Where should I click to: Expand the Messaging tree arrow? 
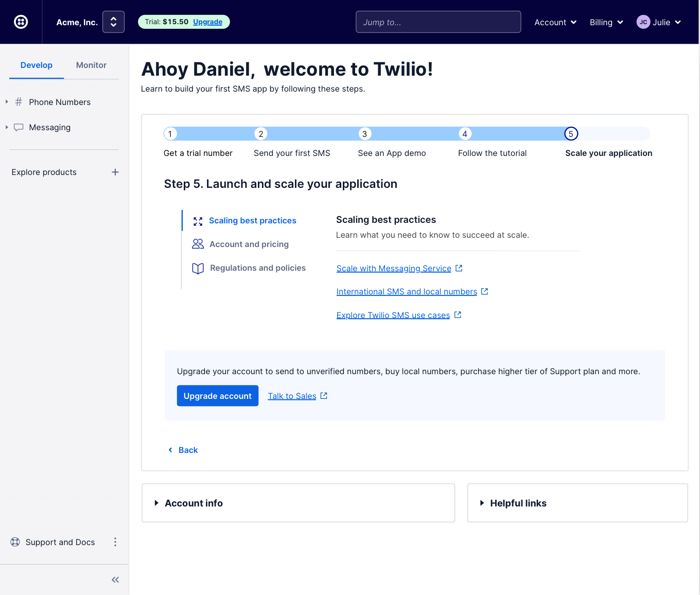pyautogui.click(x=7, y=127)
